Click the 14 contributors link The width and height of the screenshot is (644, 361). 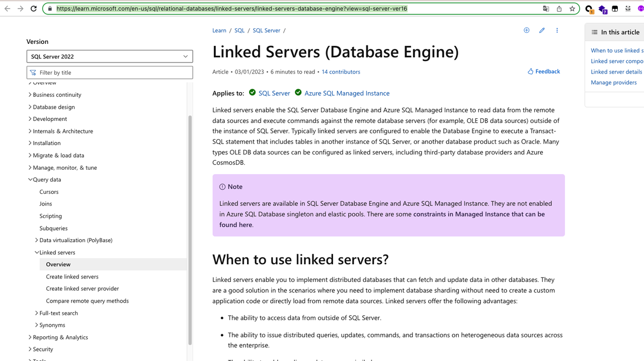[x=341, y=72]
